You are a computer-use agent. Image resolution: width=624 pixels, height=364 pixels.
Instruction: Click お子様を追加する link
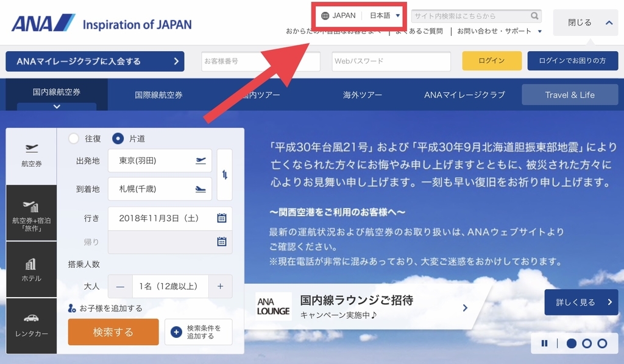pyautogui.click(x=105, y=308)
